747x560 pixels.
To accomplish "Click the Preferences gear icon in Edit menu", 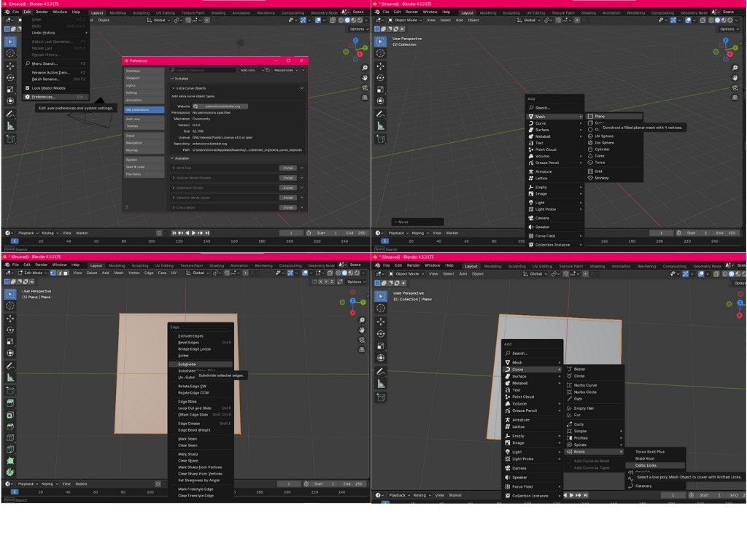I will 28,96.
